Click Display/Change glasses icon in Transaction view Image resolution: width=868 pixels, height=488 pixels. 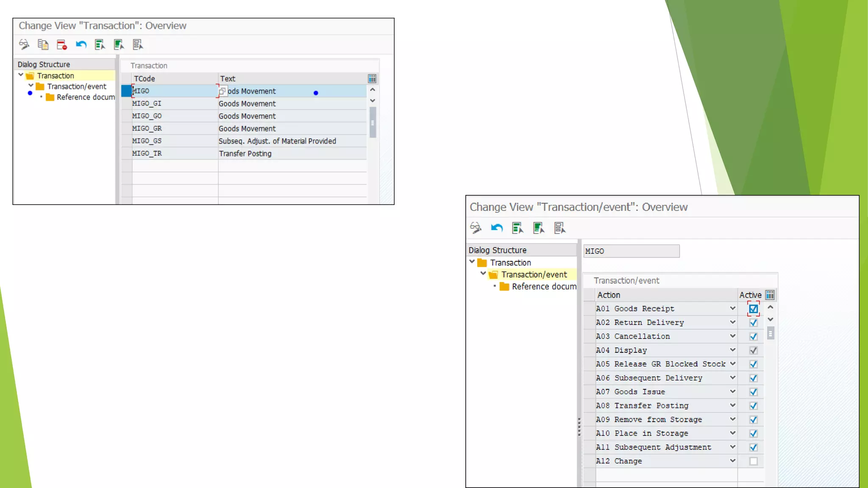(x=24, y=44)
